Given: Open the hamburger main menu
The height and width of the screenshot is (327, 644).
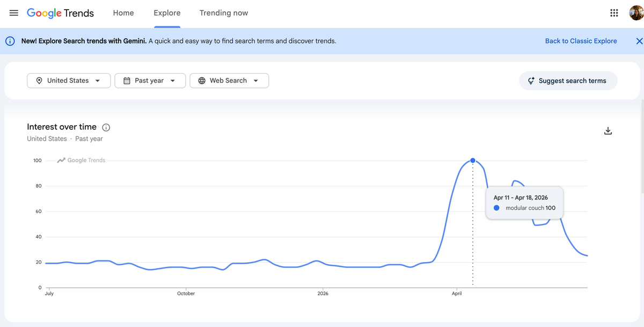Looking at the screenshot, I should coord(14,13).
